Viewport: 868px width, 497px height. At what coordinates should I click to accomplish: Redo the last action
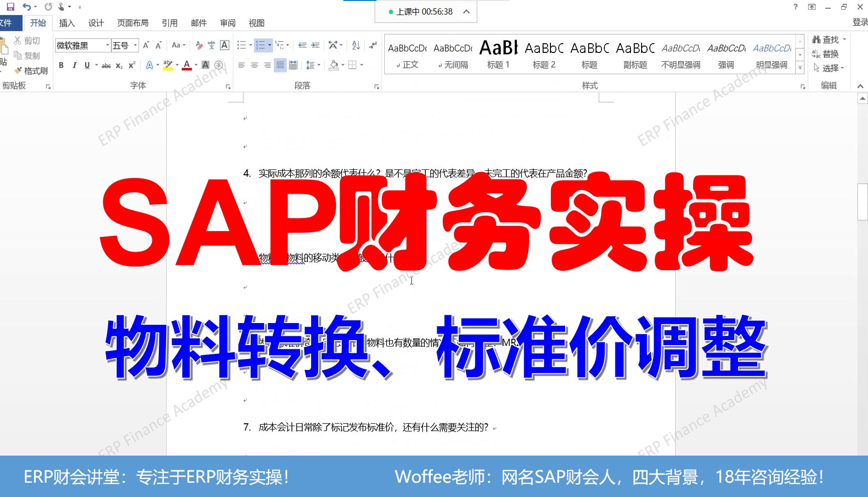(48, 7)
